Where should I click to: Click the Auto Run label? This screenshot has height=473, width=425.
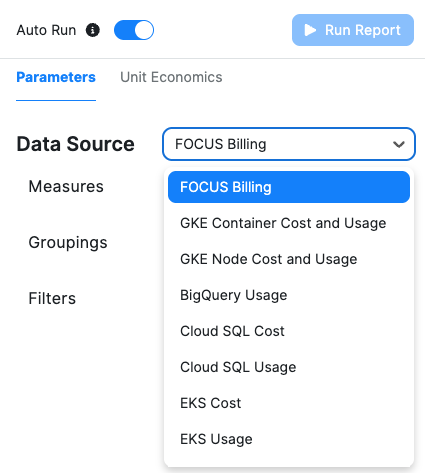(46, 30)
